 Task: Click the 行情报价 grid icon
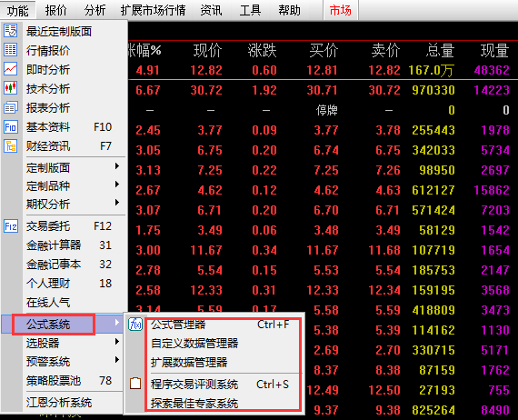(11, 50)
